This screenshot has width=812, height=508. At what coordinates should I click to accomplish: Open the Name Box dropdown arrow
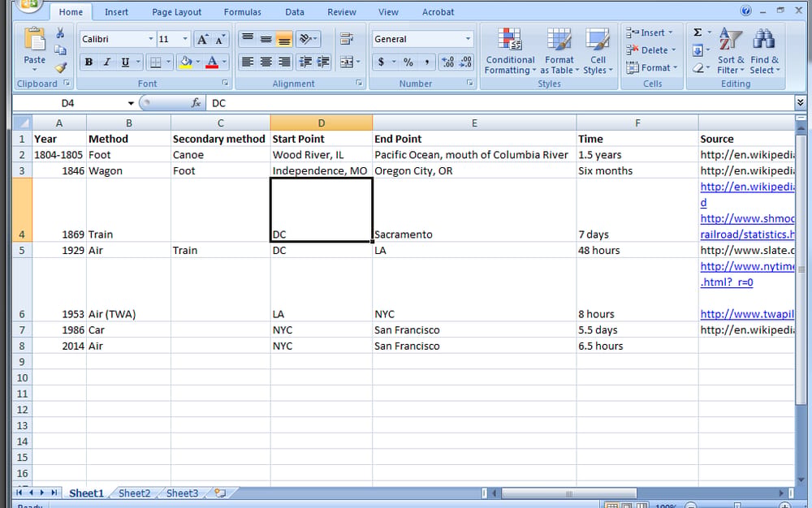pos(131,103)
